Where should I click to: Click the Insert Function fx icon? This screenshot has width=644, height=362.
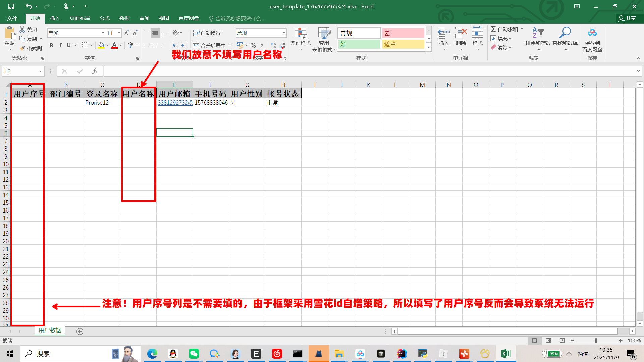tap(95, 71)
